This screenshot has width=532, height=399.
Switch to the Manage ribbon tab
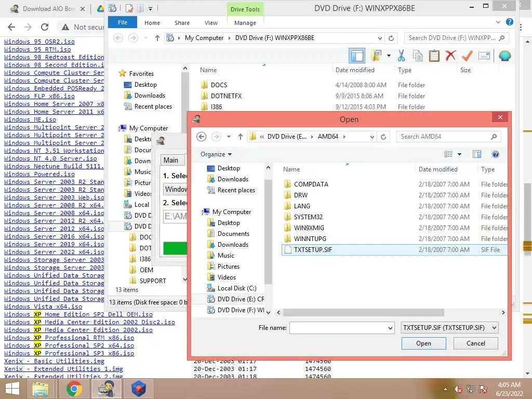coord(245,23)
